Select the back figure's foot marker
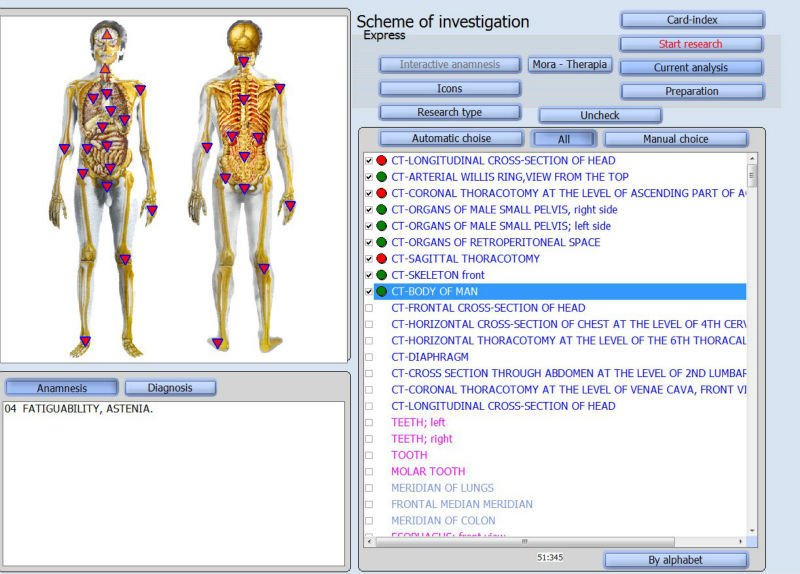 (x=217, y=343)
